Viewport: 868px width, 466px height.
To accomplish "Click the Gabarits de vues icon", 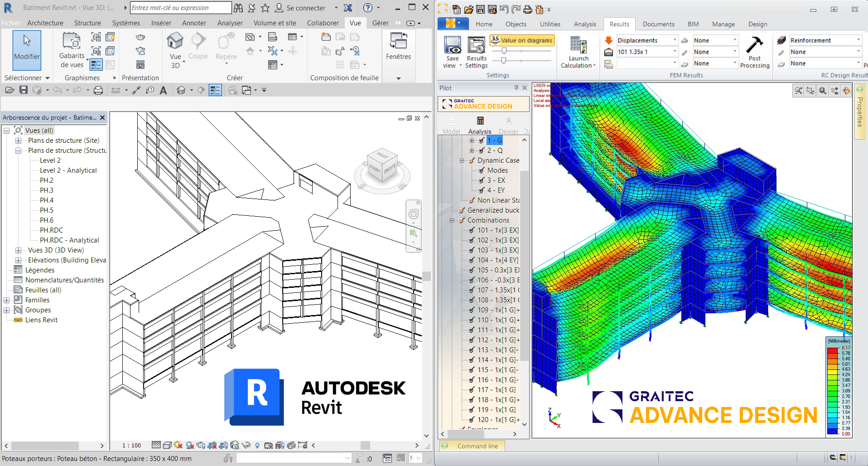I will (72, 50).
